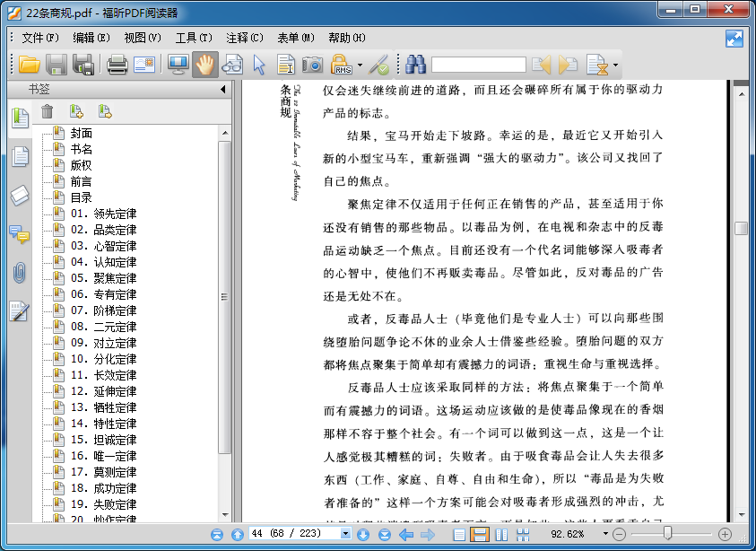Switch to continuous page layout
The width and height of the screenshot is (756, 551).
480,534
